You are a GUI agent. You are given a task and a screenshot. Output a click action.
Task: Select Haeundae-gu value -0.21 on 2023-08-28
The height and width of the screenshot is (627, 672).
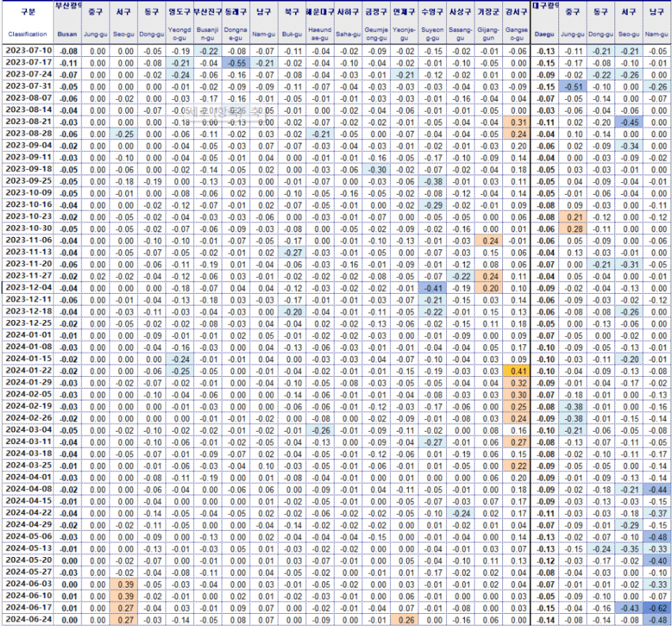(320, 133)
